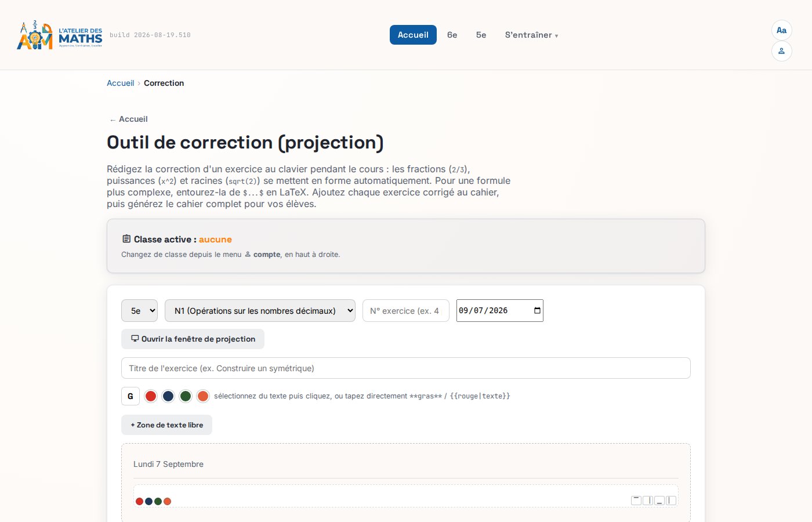Screen dimensions: 812x522
Task: Click the L'Atelier des Maths logo
Action: [x=60, y=35]
